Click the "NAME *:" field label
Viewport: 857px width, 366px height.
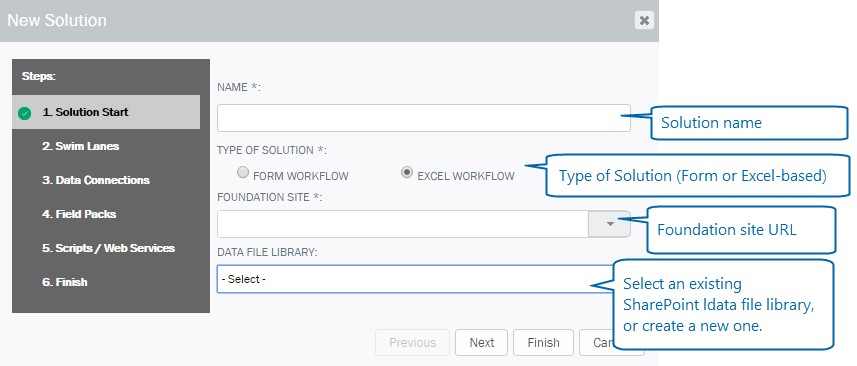click(239, 87)
